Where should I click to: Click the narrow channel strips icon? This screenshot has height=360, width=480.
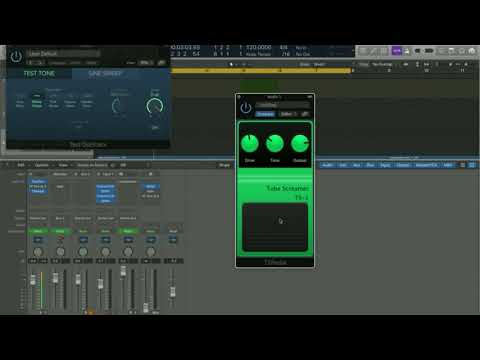pyautogui.click(x=463, y=165)
